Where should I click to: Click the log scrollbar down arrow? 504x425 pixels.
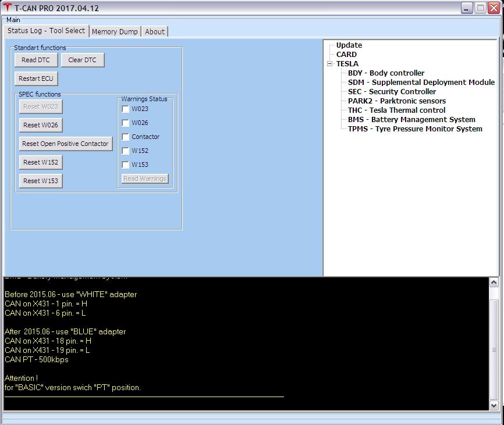click(494, 406)
